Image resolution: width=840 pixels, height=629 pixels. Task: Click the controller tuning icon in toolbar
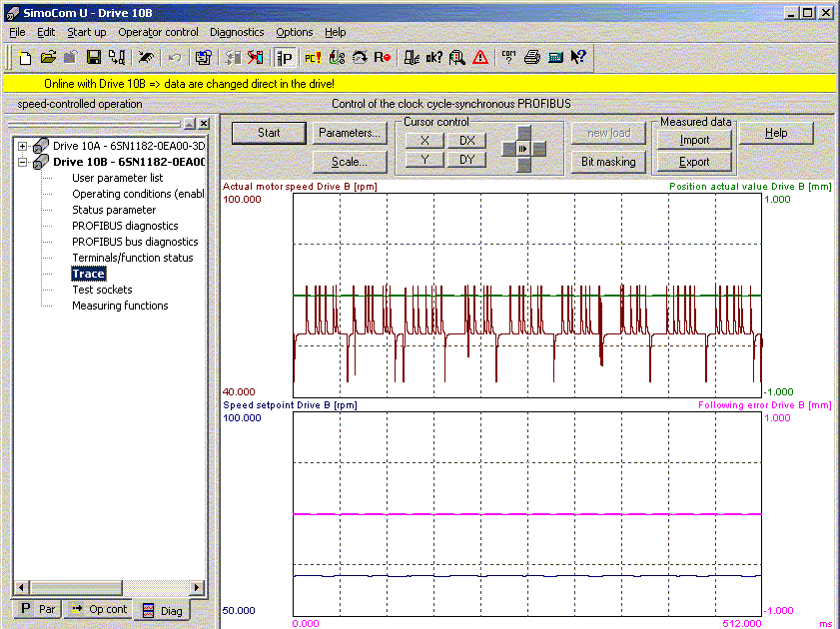pyautogui.click(x=337, y=57)
